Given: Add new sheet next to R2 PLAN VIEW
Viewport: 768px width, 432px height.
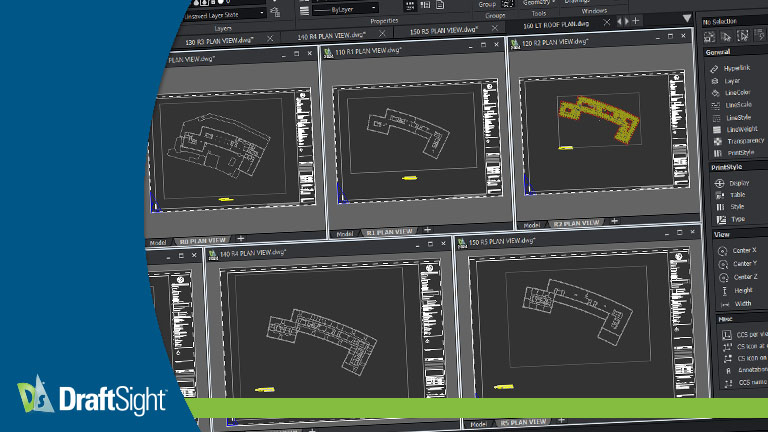Looking at the screenshot, I should [x=614, y=222].
